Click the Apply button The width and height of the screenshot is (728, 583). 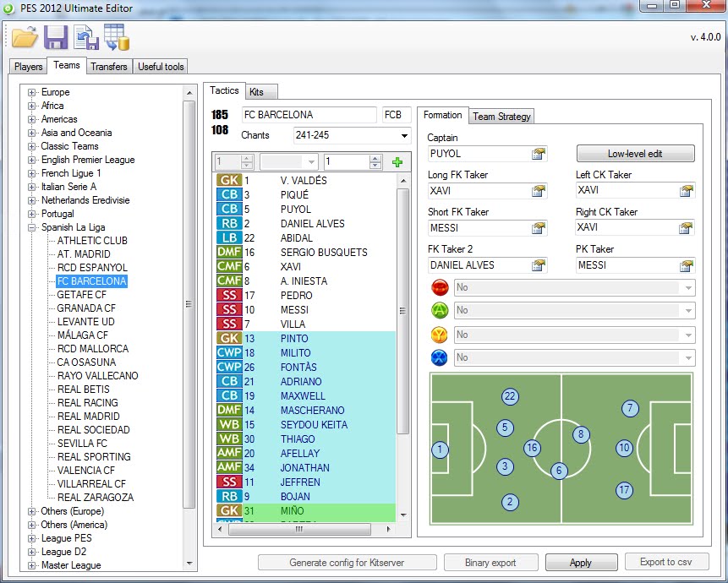[580, 563]
